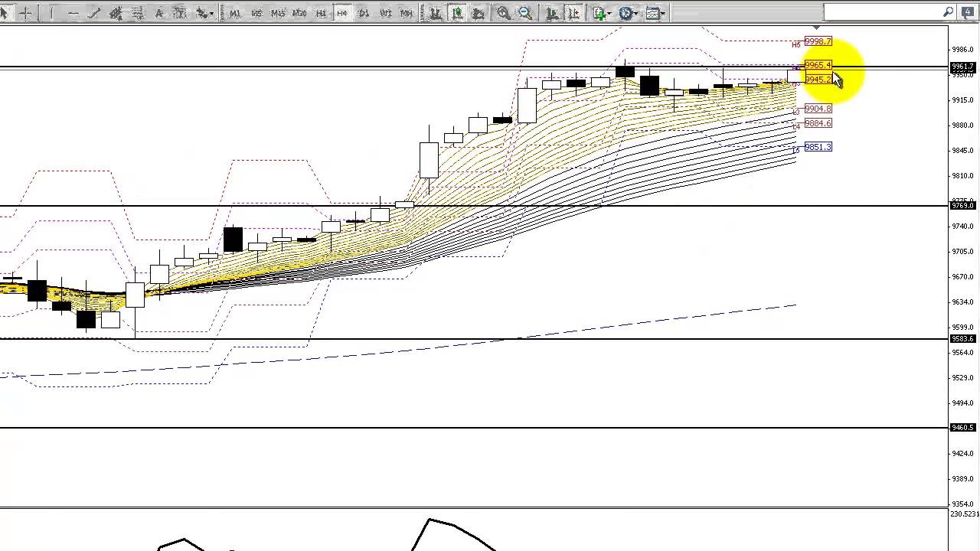
Task: Zoom out of the chart
Action: click(x=525, y=13)
